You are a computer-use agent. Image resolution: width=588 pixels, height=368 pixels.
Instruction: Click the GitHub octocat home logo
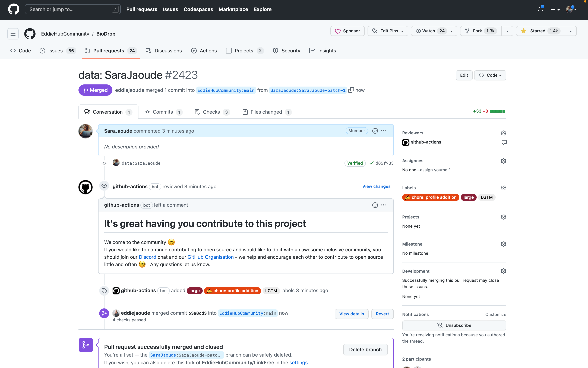[x=14, y=9]
